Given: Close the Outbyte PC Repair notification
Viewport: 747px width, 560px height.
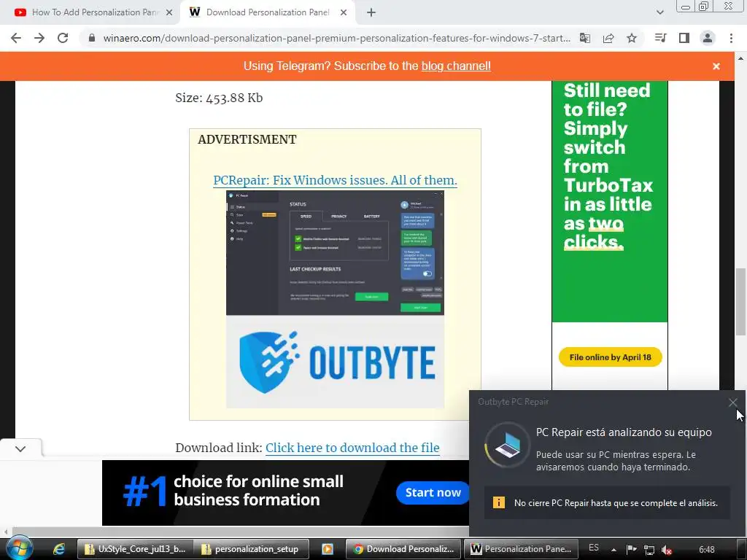Looking at the screenshot, I should coord(732,402).
